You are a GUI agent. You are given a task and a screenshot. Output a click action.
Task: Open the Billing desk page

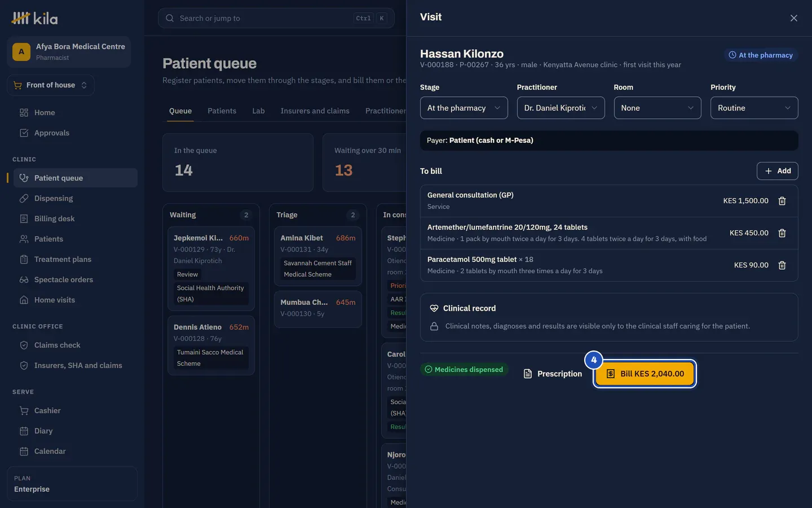coord(75,218)
